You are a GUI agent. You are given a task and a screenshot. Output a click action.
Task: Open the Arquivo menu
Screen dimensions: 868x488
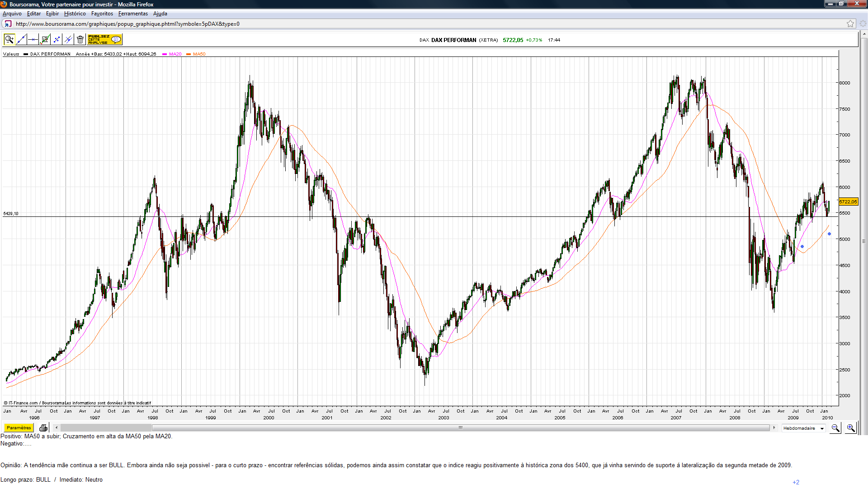click(x=12, y=14)
